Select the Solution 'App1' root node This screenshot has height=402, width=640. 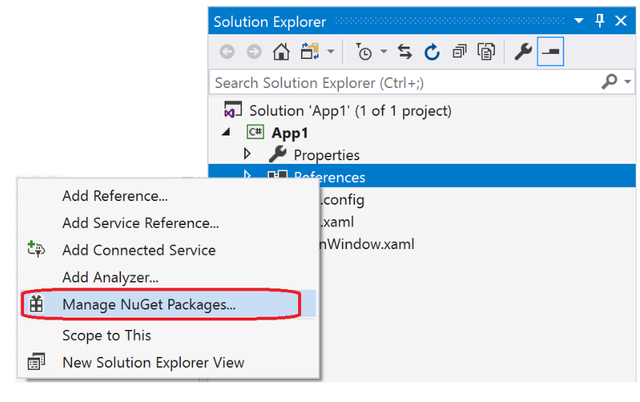tap(350, 111)
